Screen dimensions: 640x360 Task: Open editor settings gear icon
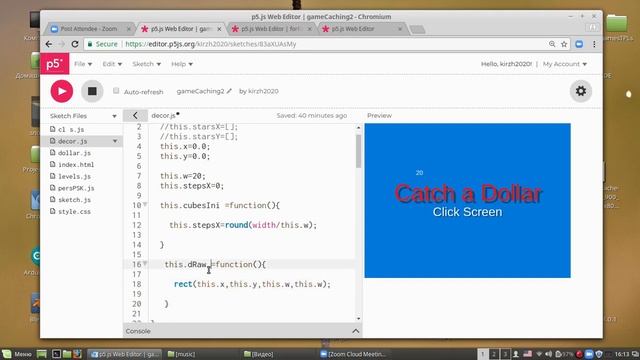(581, 91)
